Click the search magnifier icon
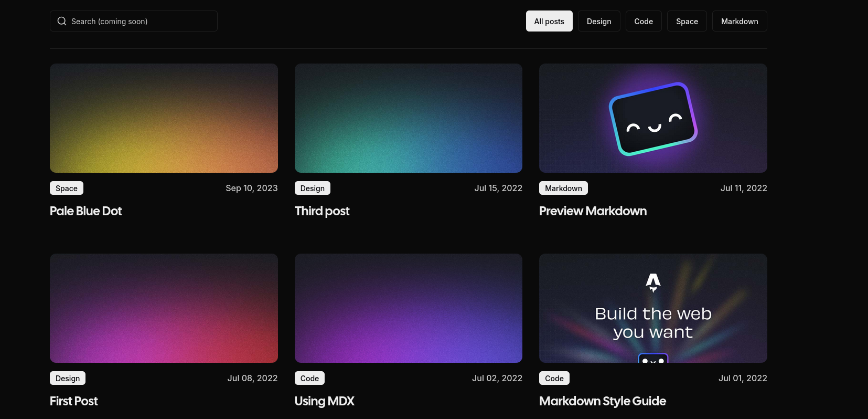 62,21
